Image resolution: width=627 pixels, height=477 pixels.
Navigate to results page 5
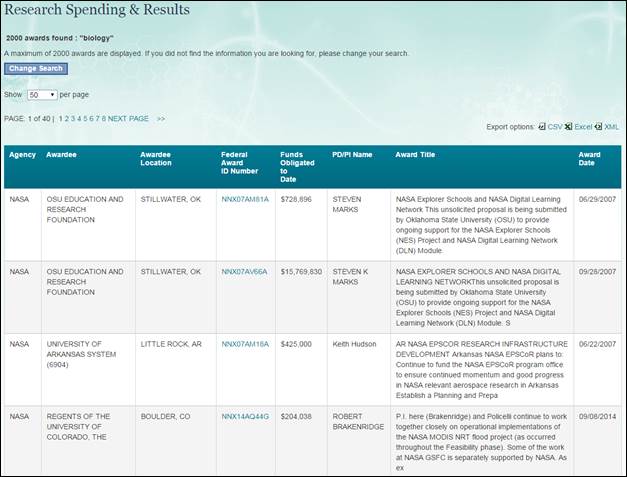pos(87,118)
